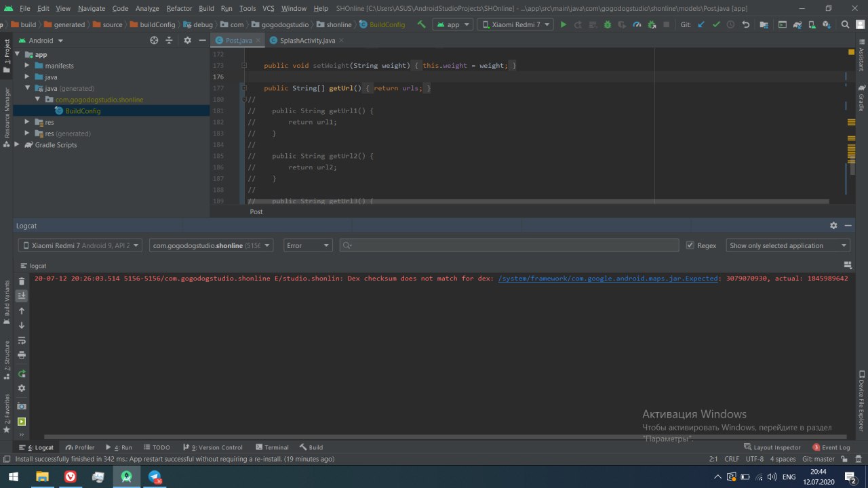Open the Version Control tool window
The image size is (868, 488).
pos(212,447)
